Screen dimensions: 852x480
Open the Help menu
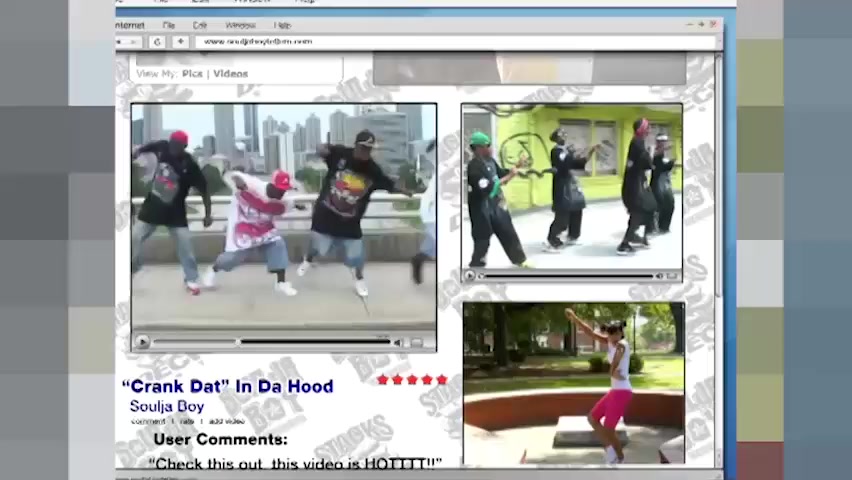click(282, 26)
